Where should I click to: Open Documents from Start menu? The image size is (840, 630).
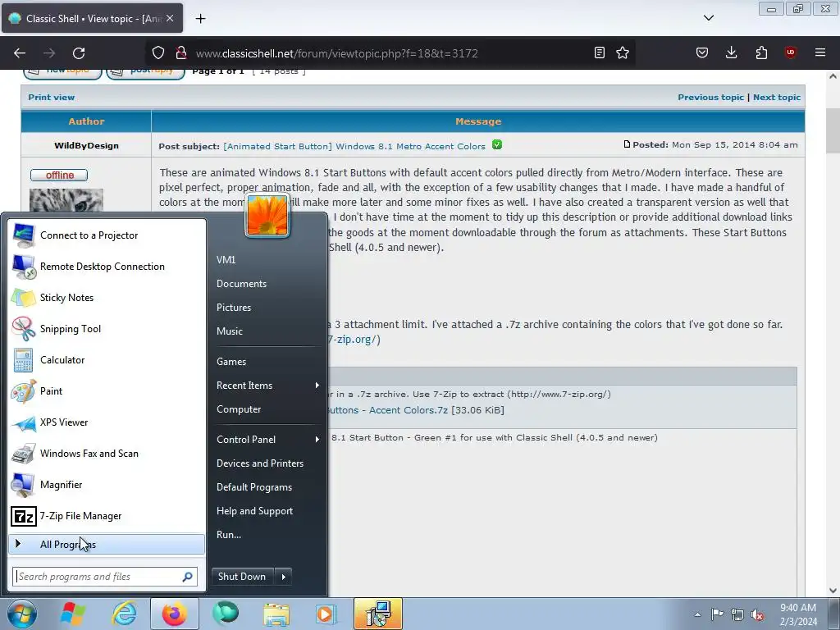pos(267,284)
